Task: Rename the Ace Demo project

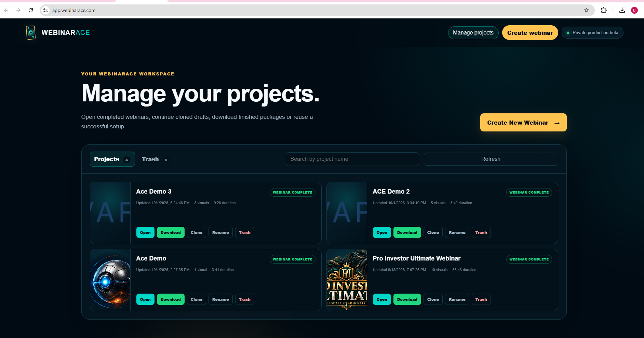Action: (220, 299)
